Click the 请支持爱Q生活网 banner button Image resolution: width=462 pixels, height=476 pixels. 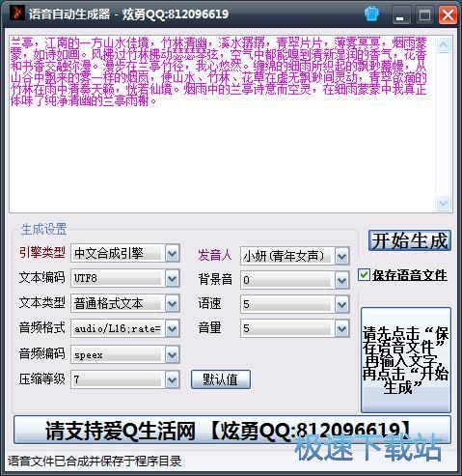(x=232, y=431)
